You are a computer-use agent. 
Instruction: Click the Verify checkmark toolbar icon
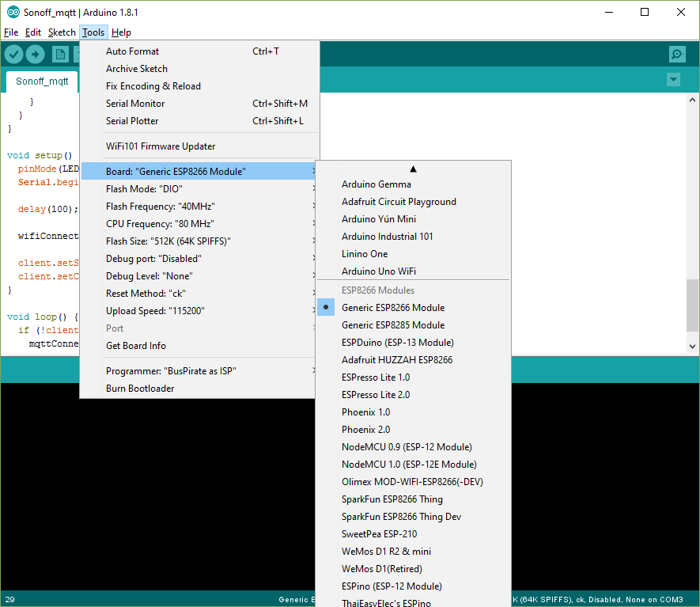coord(13,55)
